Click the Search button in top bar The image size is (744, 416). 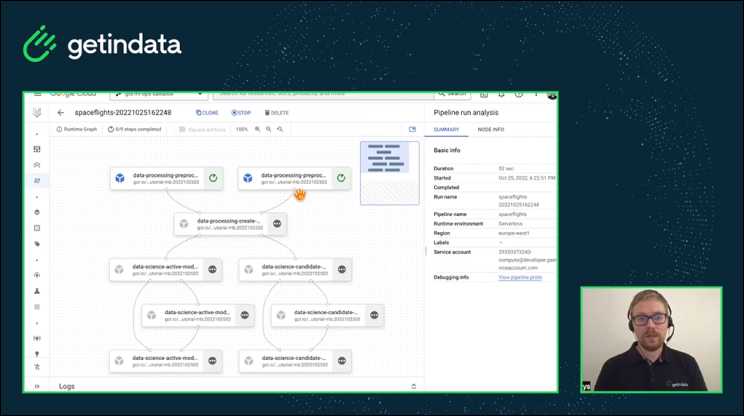point(453,94)
